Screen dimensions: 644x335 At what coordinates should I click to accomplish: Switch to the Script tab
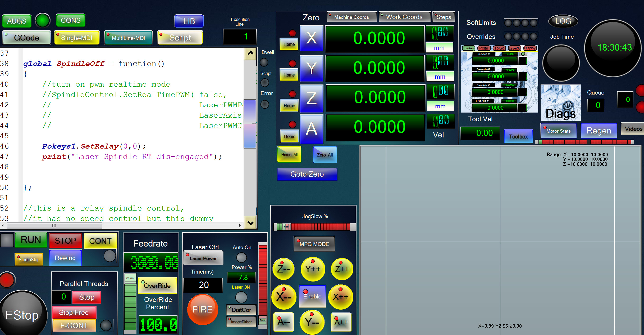coord(180,38)
